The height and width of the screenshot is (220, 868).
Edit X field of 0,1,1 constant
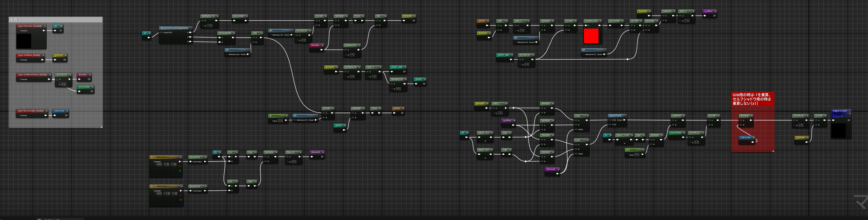(159, 165)
